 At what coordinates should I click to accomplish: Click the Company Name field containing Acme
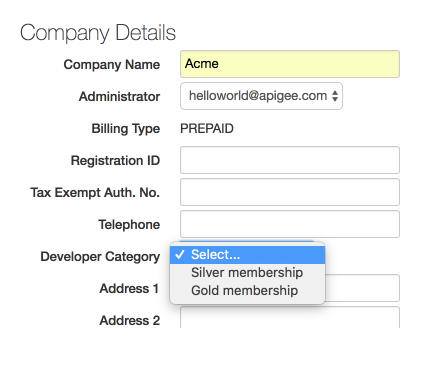290,64
